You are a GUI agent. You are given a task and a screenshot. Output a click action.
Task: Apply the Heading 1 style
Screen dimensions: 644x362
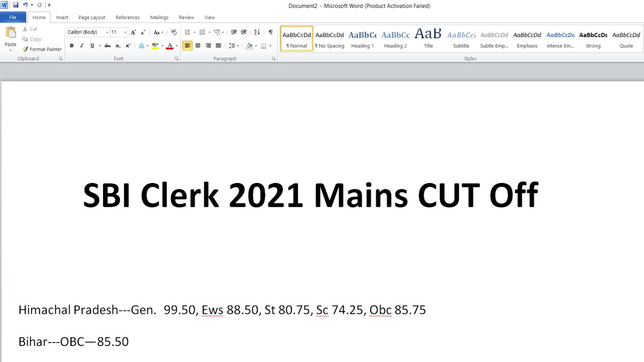[362, 39]
